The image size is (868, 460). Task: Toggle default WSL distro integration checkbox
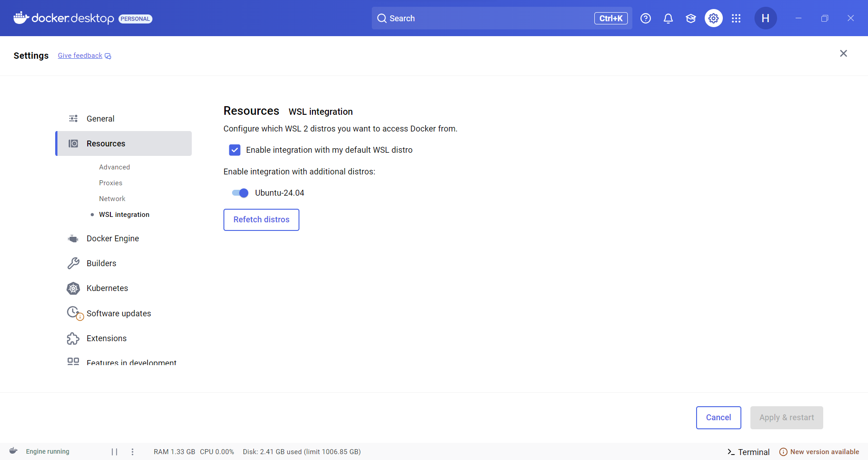pyautogui.click(x=235, y=150)
